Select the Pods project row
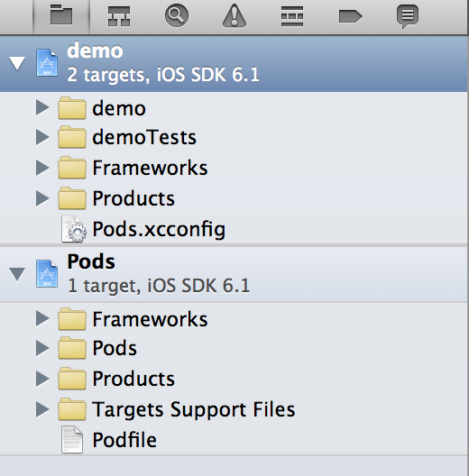This screenshot has width=469, height=476. (234, 274)
